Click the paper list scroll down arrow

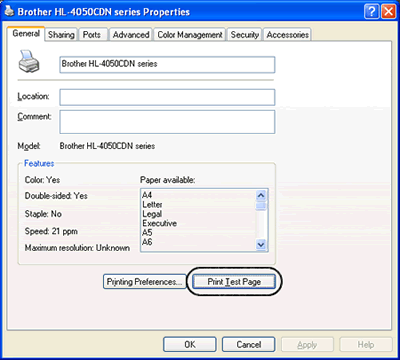(x=261, y=245)
